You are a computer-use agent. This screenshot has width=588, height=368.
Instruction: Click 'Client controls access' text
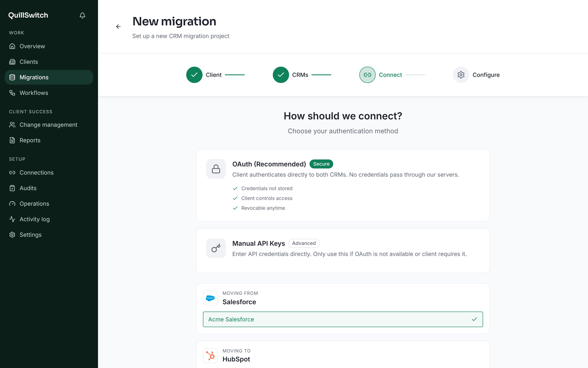pyautogui.click(x=267, y=198)
